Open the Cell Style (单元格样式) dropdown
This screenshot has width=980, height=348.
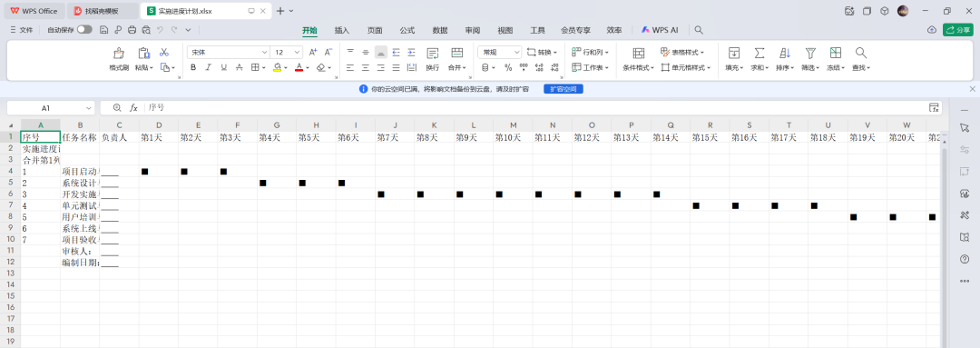point(686,67)
